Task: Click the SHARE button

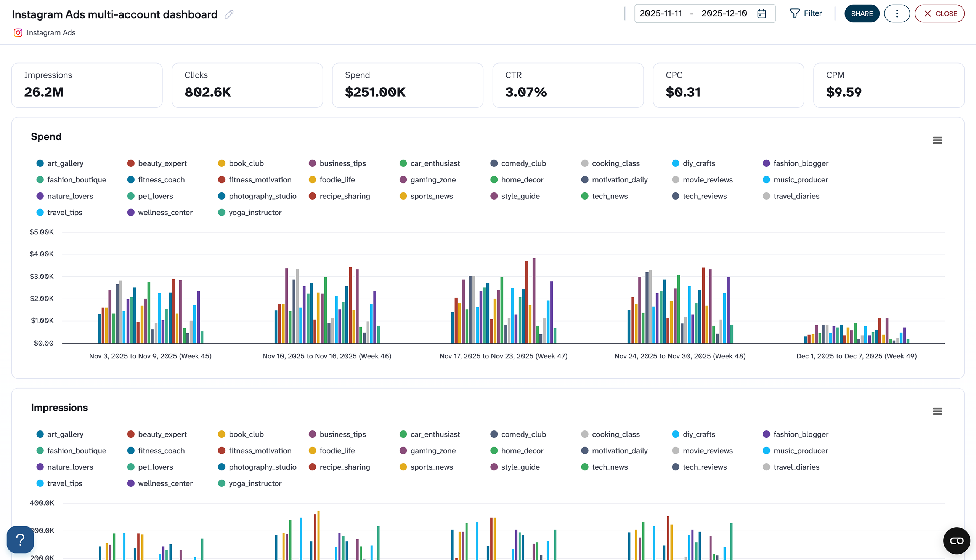Action: pyautogui.click(x=862, y=13)
